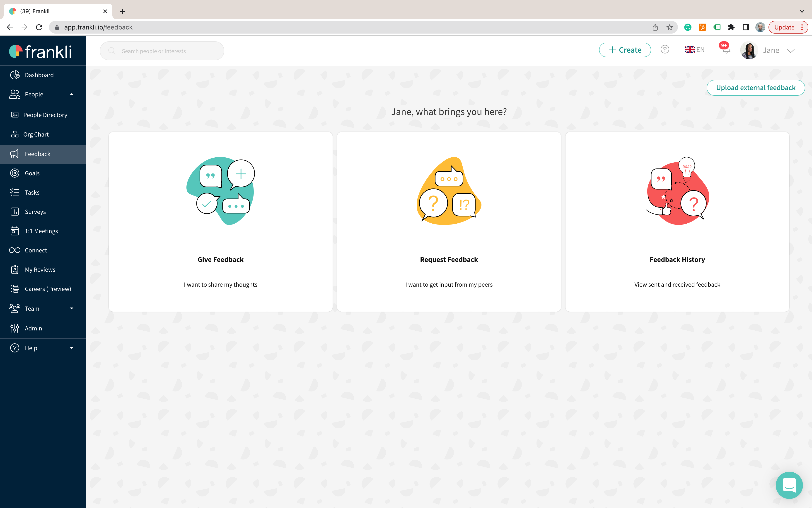Click the address bar URL
This screenshot has width=812, height=508.
(x=98, y=27)
